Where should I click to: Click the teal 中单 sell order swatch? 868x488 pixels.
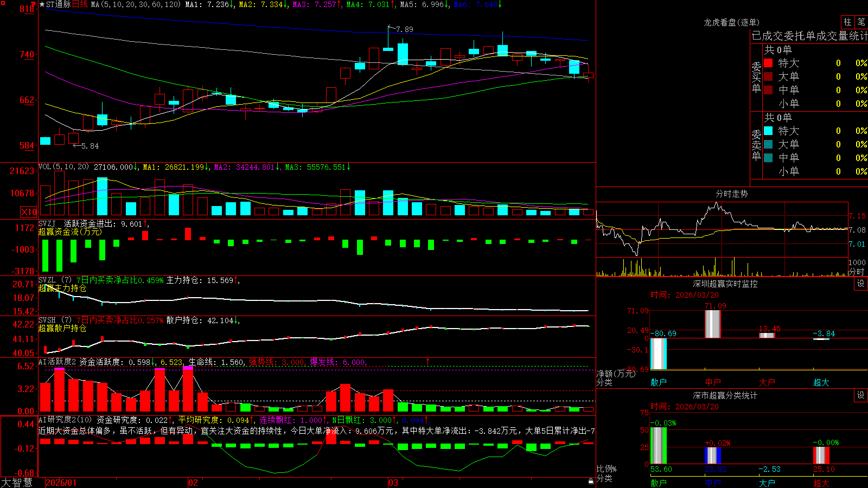pos(768,158)
